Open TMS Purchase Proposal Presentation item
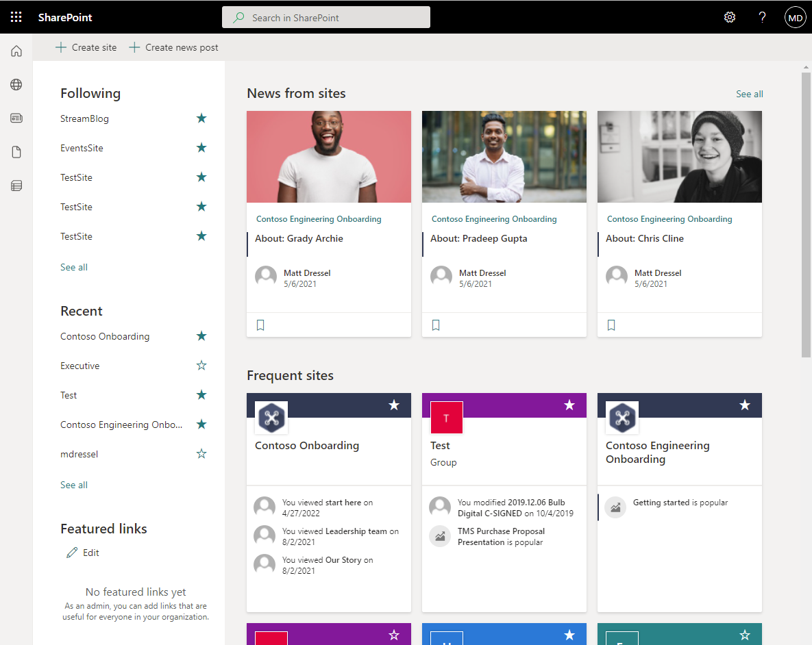The image size is (812, 645). (501, 536)
